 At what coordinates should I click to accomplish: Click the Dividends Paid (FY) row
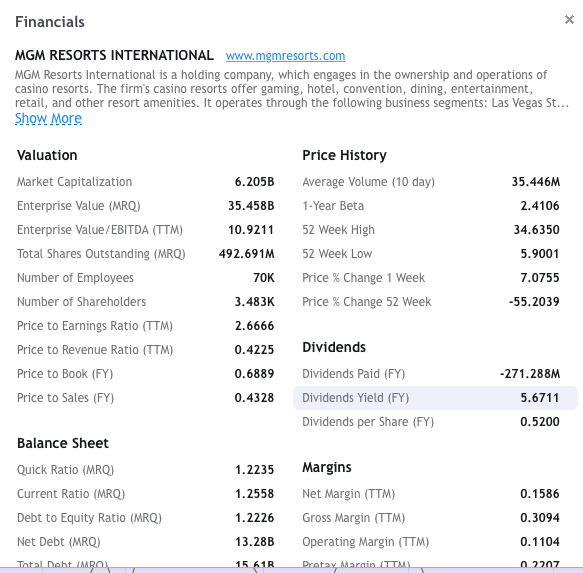point(435,374)
